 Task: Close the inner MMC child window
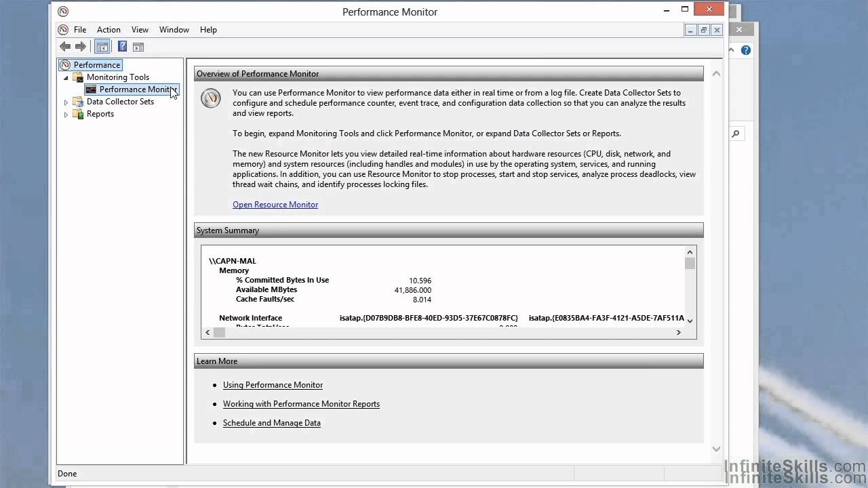717,30
